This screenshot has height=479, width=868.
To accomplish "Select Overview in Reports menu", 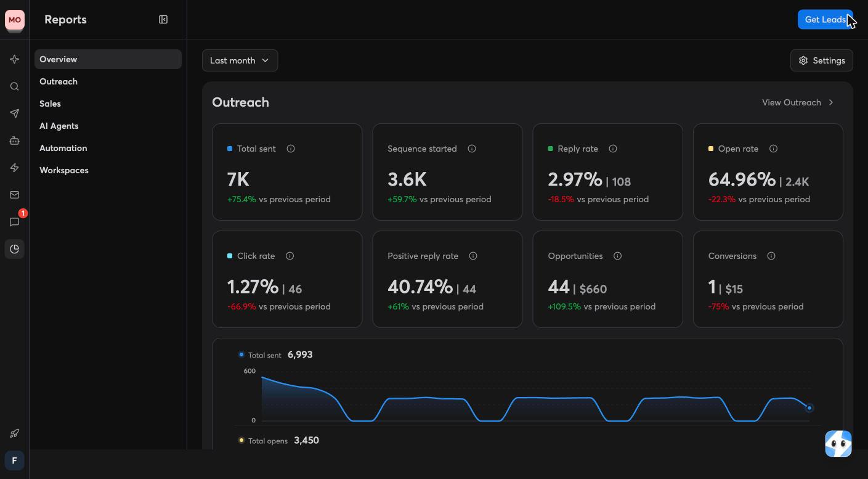I will (x=108, y=59).
